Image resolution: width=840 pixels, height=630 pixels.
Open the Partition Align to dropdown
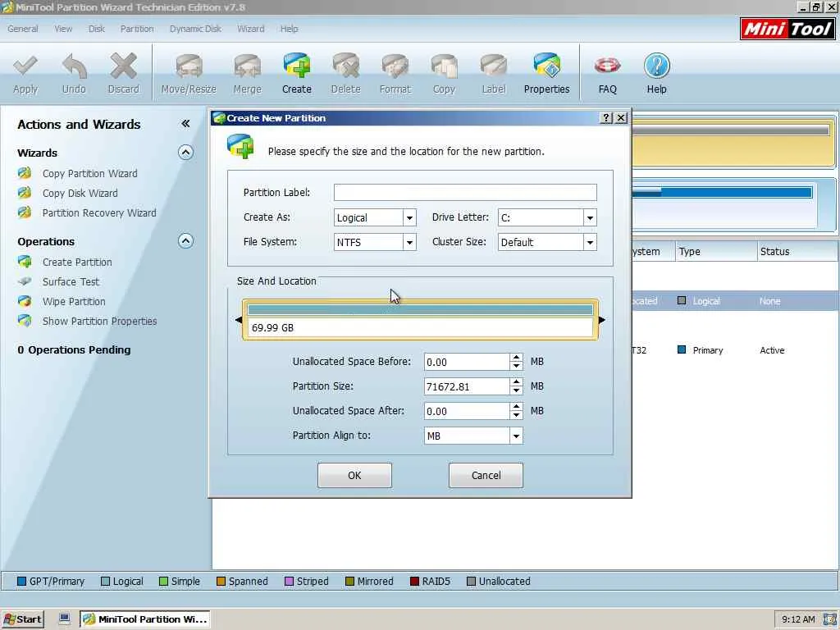[516, 436]
